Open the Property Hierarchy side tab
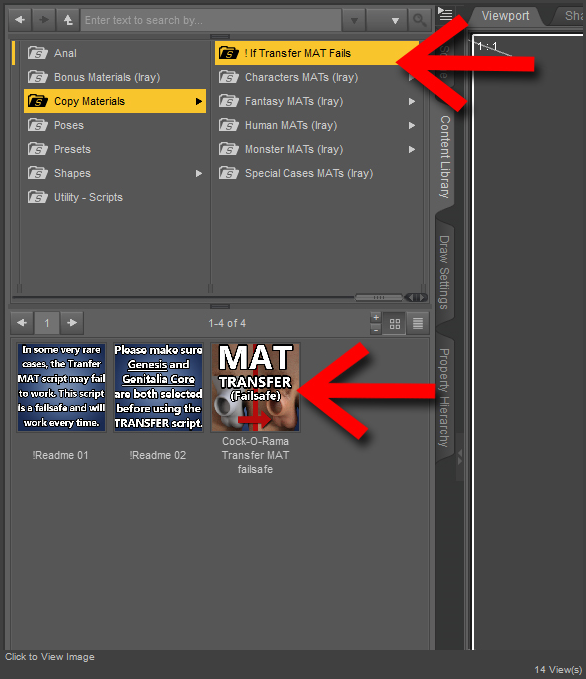 [445, 398]
